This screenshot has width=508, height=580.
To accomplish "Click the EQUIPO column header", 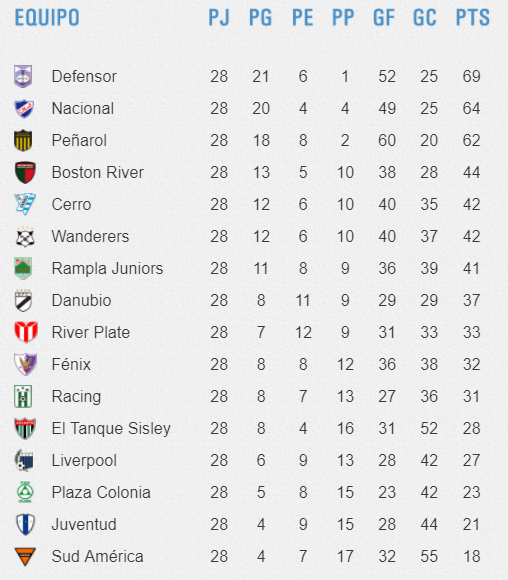I will 47,17.
